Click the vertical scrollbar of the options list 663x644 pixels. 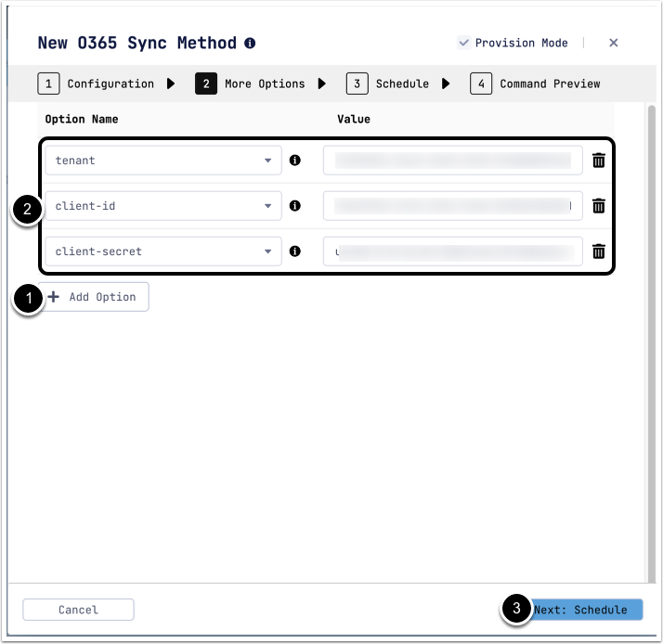(x=651, y=343)
